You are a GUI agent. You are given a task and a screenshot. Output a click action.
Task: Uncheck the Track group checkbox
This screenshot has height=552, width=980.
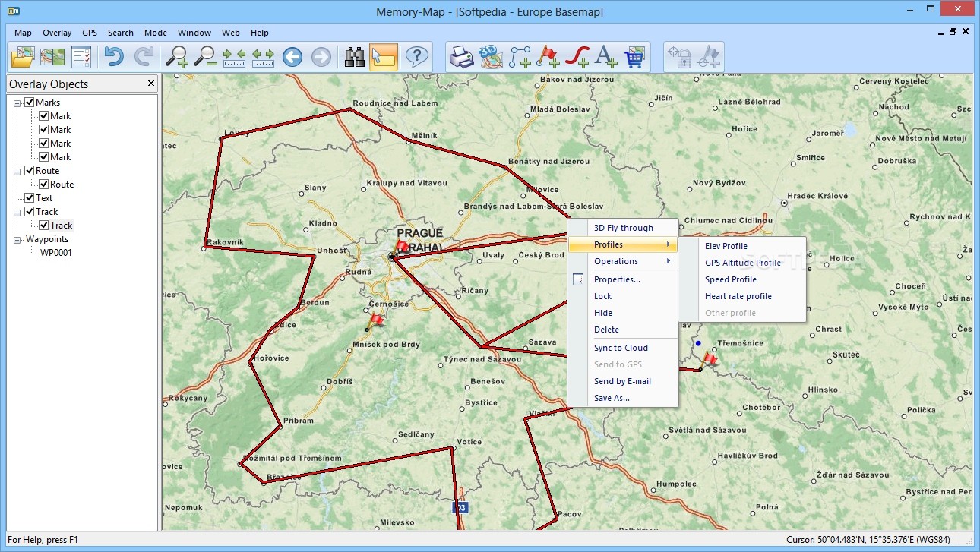coord(30,212)
